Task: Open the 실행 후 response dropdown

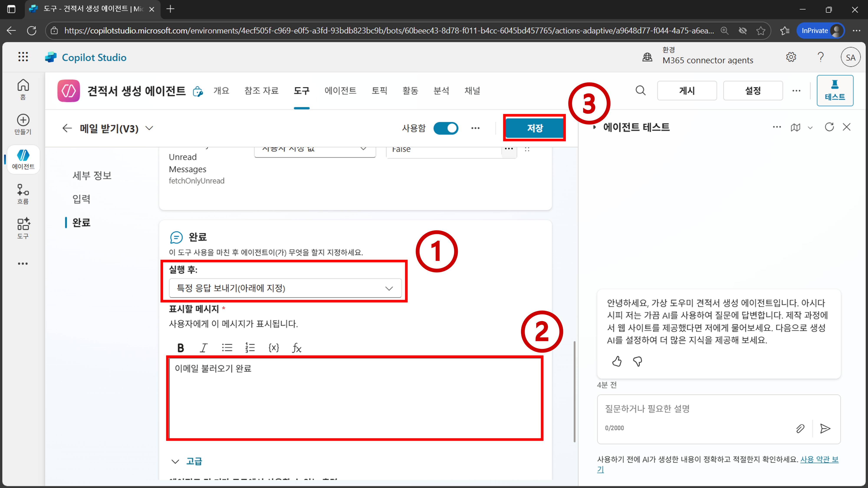Action: pos(285,288)
